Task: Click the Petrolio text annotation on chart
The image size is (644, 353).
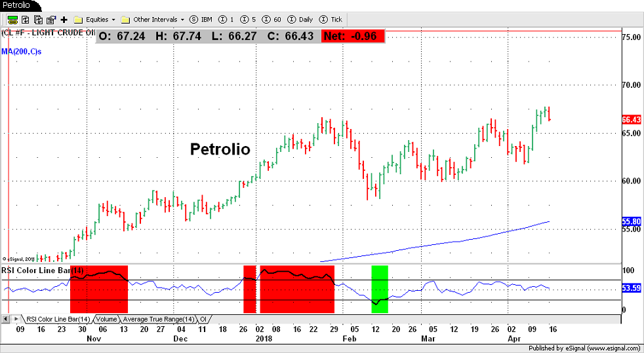Action: [x=220, y=149]
